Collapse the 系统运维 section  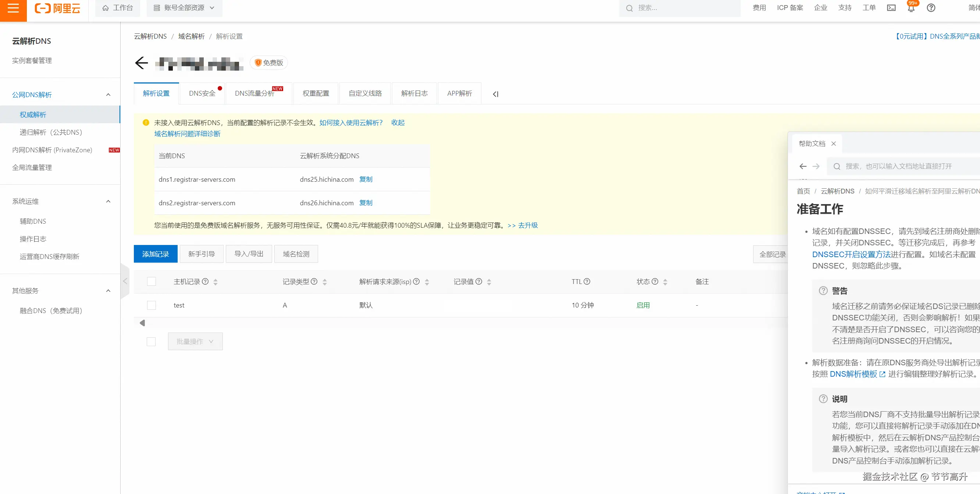click(108, 201)
